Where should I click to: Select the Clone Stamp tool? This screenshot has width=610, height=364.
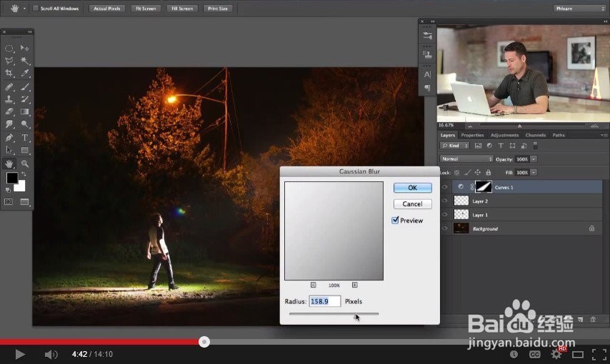[x=9, y=99]
